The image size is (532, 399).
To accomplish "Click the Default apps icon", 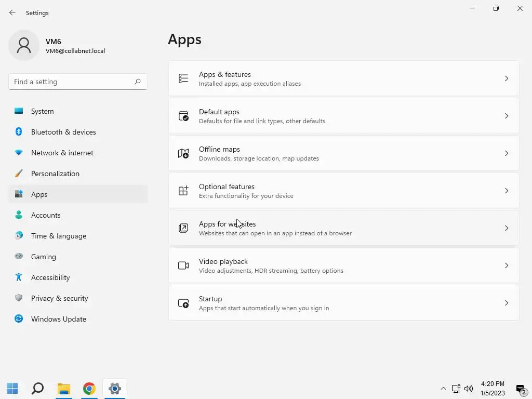I will (x=183, y=116).
